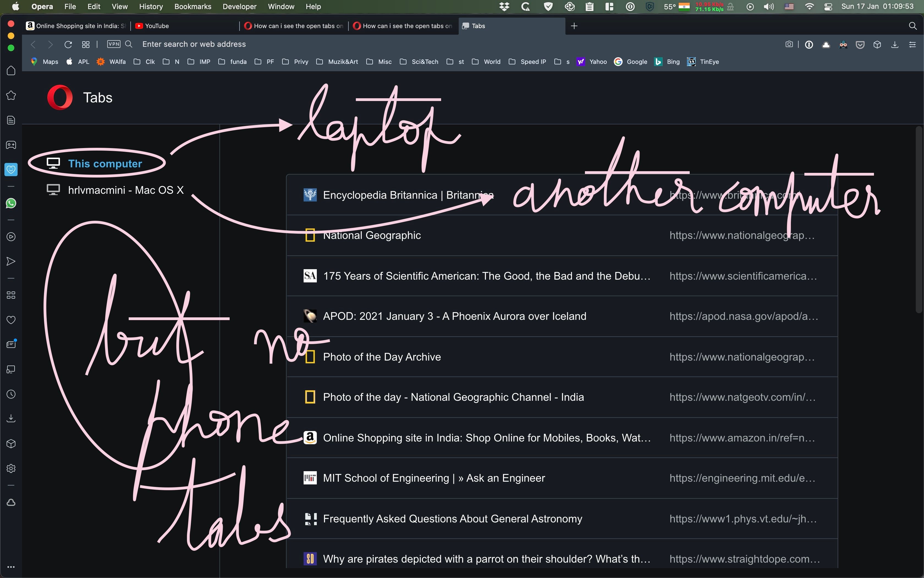Open sidebar History clock icon

tap(11, 394)
